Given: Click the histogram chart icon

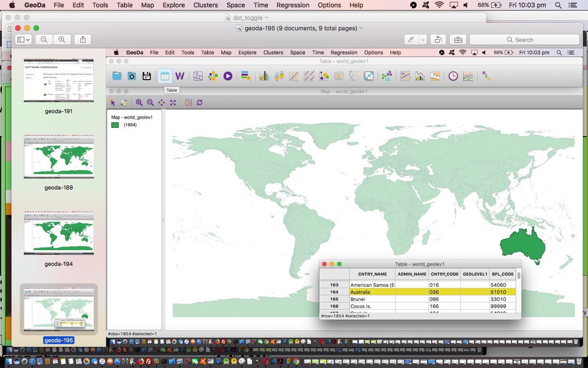Looking at the screenshot, I should 264,76.
